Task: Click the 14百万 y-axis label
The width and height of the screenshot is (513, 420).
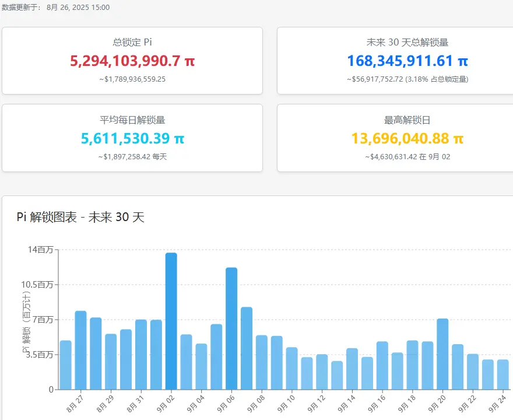Action: [41, 250]
